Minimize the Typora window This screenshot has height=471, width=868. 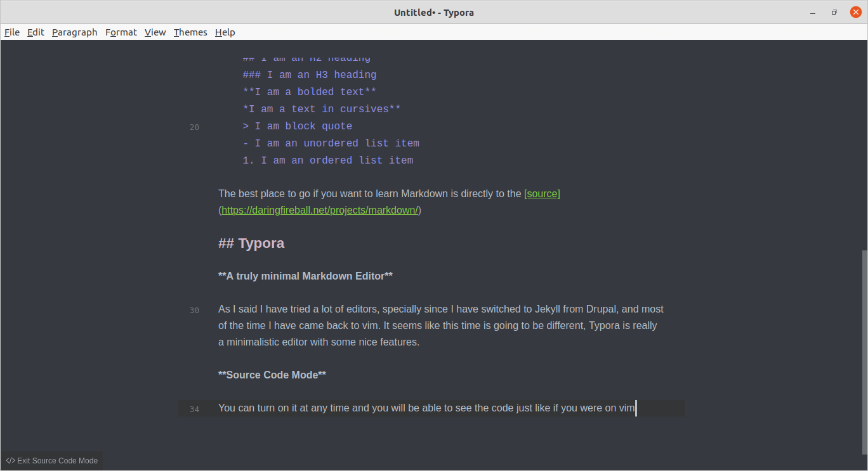pyautogui.click(x=812, y=12)
